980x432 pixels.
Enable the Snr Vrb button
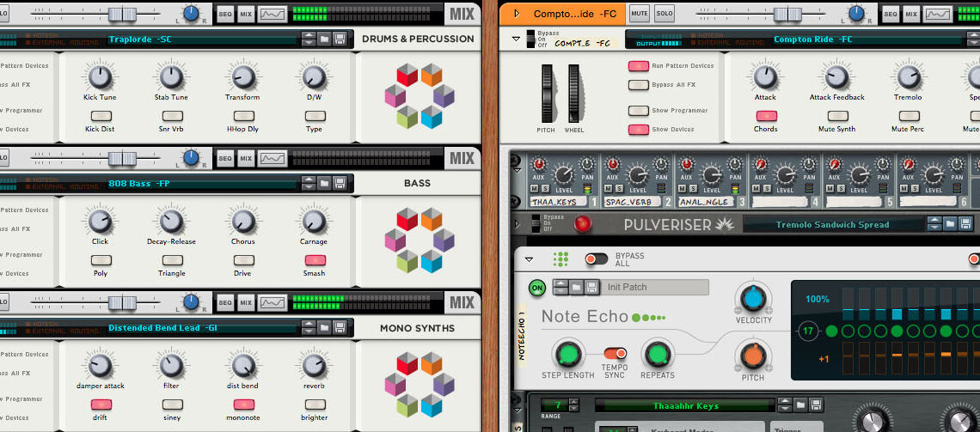(x=173, y=116)
